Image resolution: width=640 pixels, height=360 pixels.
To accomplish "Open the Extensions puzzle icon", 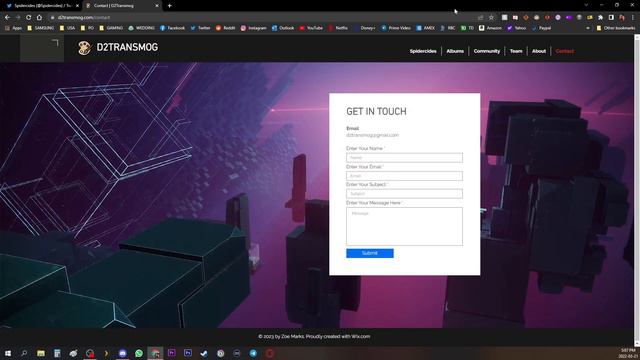I will 600,18.
